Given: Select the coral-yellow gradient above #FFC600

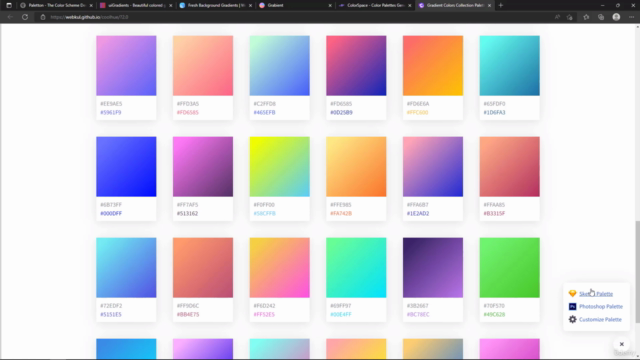Looking at the screenshot, I should click(433, 65).
